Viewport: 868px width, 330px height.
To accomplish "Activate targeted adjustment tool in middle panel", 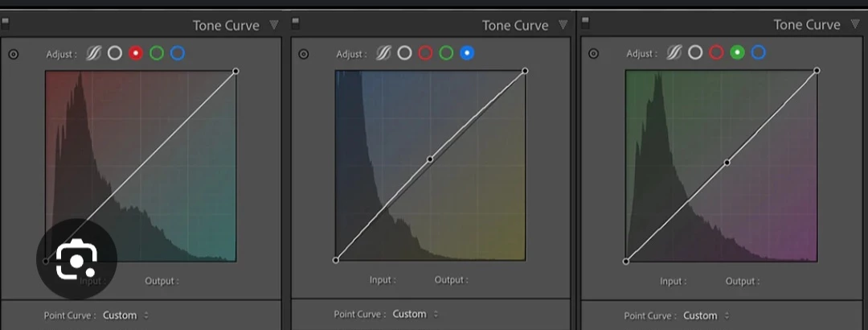I will point(303,54).
